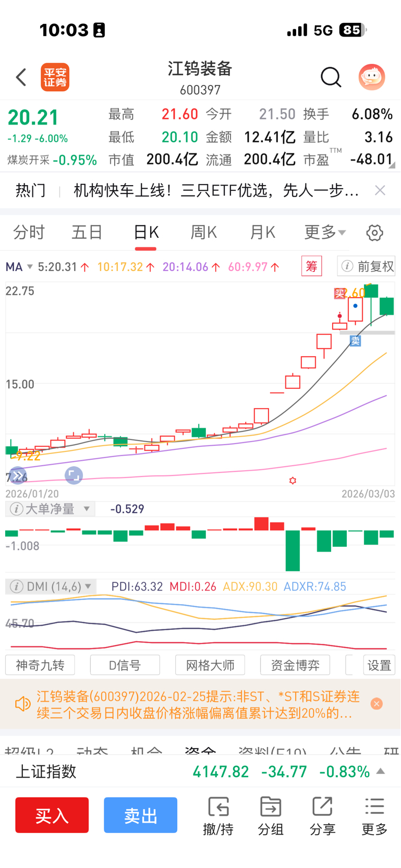Select the 网格大师 indicator button
The image size is (401, 868).
(x=210, y=665)
